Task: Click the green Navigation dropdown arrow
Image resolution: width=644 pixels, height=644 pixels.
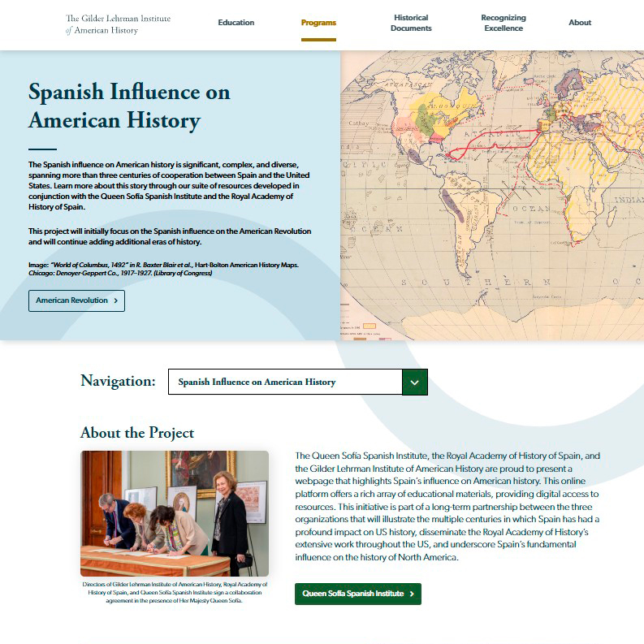Action: pyautogui.click(x=415, y=383)
